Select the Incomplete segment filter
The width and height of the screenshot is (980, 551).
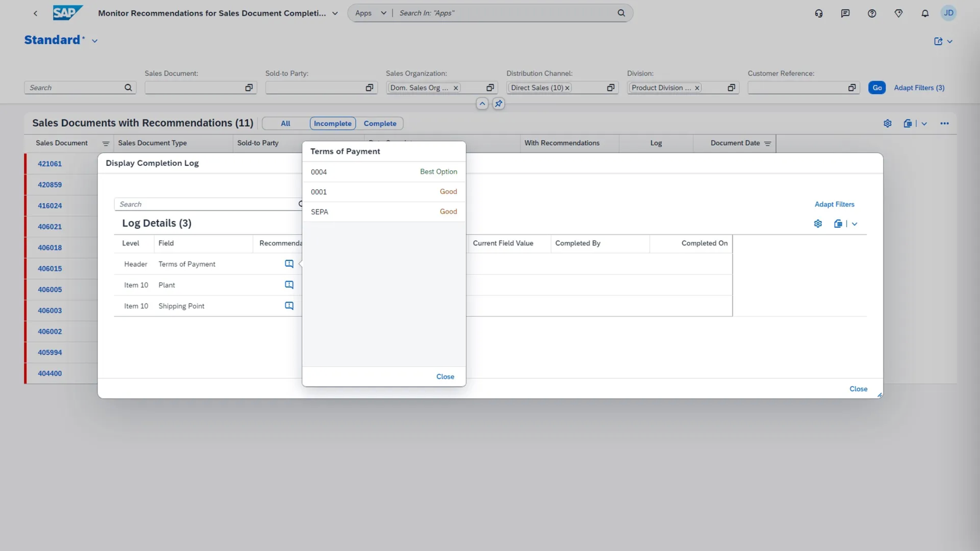pos(333,124)
